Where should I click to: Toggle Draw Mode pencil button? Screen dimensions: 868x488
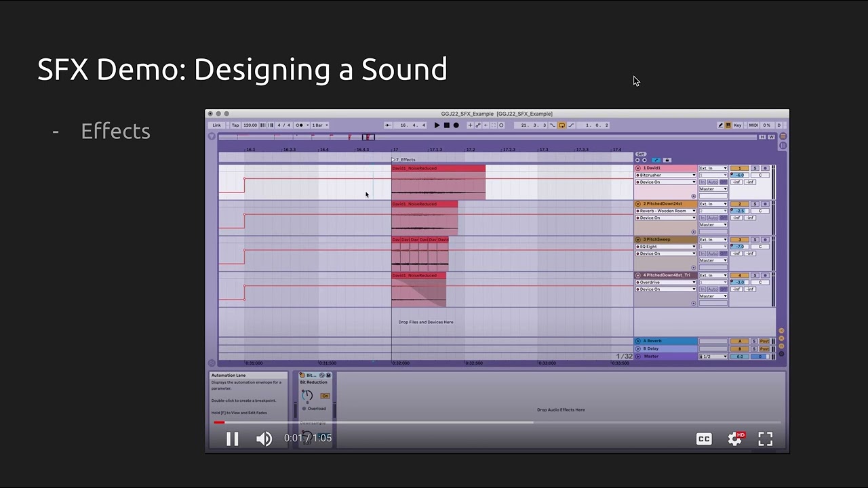(x=720, y=125)
